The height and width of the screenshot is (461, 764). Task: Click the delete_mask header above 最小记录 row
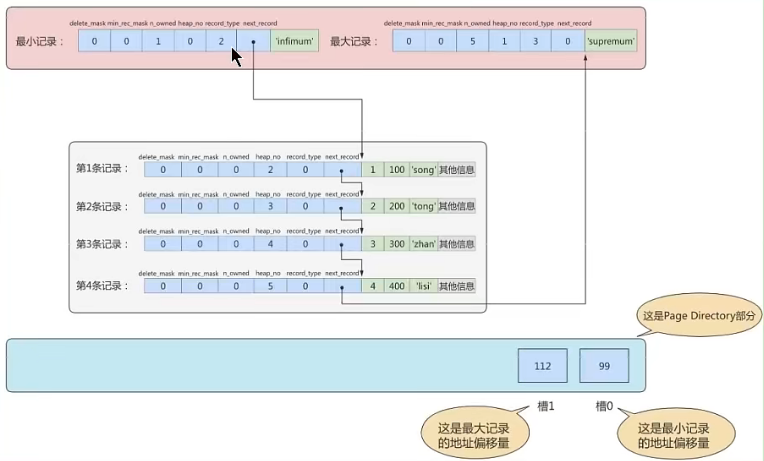coord(88,23)
